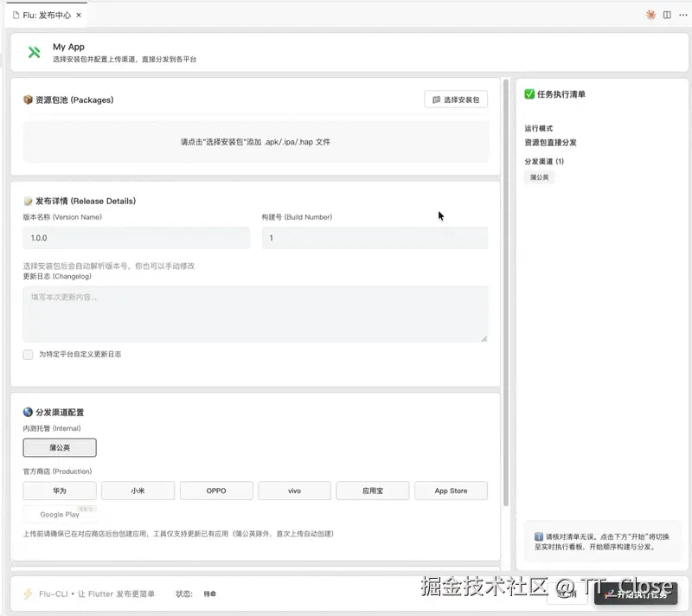Click into the 更新日志 Changelog textarea

pos(255,314)
